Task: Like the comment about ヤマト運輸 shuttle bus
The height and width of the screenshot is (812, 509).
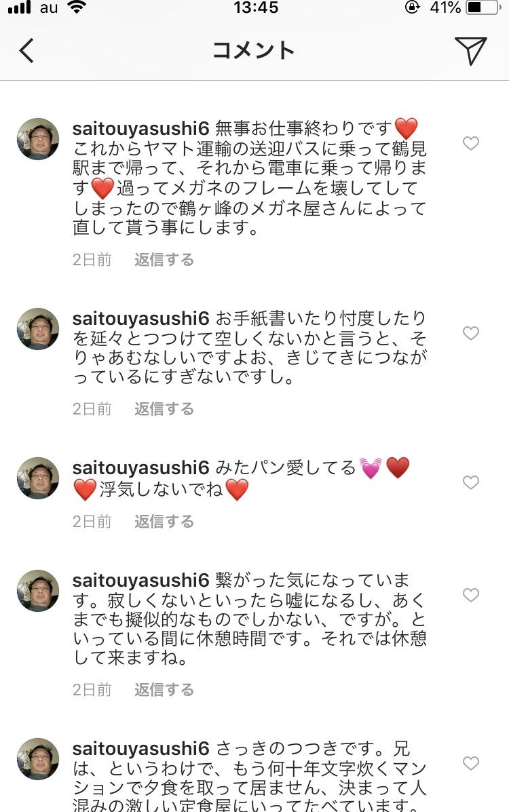Action: click(470, 143)
